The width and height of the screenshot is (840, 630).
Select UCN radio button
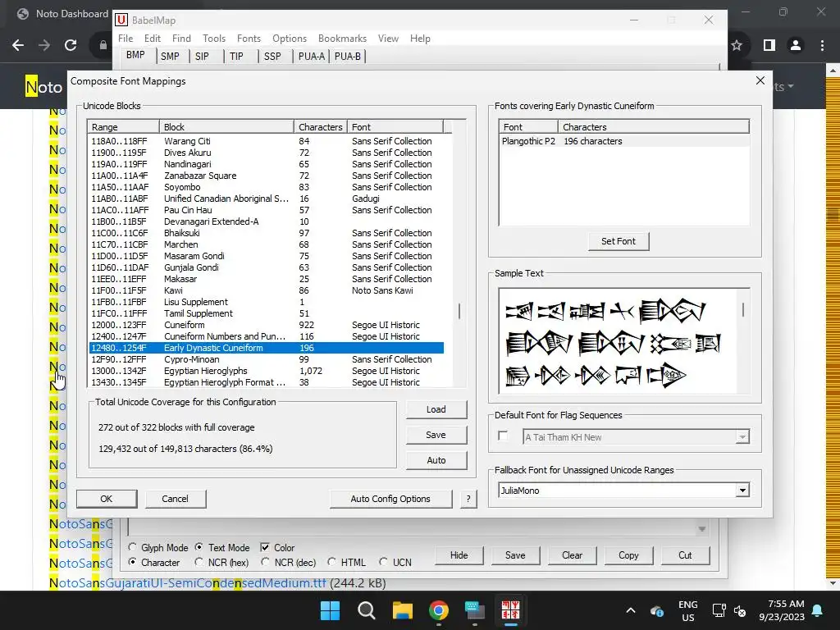coord(383,562)
